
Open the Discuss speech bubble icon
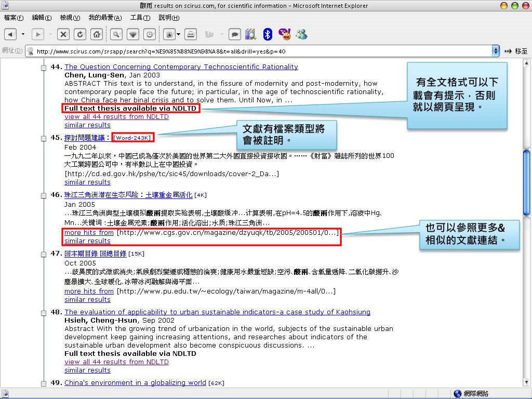tap(234, 34)
